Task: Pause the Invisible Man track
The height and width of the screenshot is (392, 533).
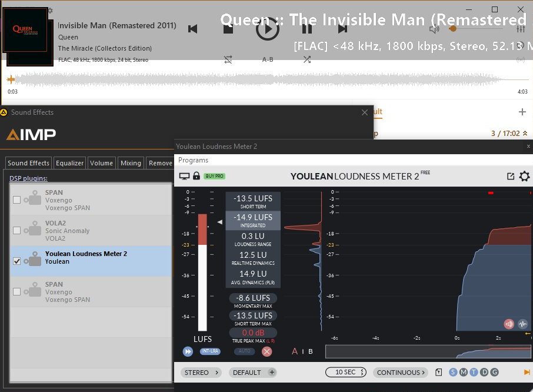Action: click(x=307, y=29)
